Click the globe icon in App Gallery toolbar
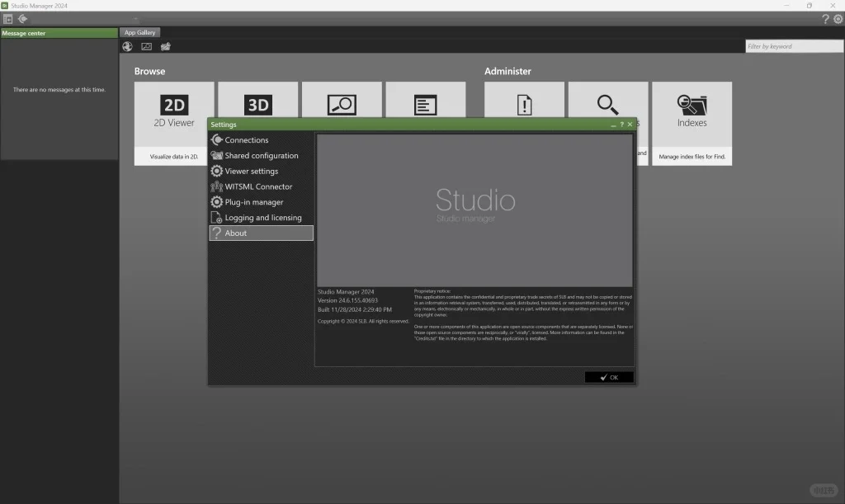The height and width of the screenshot is (504, 845). (127, 46)
